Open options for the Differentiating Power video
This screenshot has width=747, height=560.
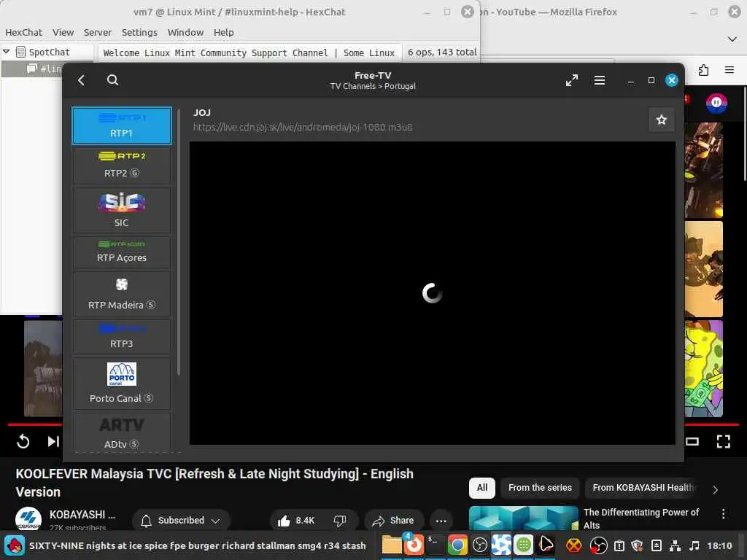723,513
